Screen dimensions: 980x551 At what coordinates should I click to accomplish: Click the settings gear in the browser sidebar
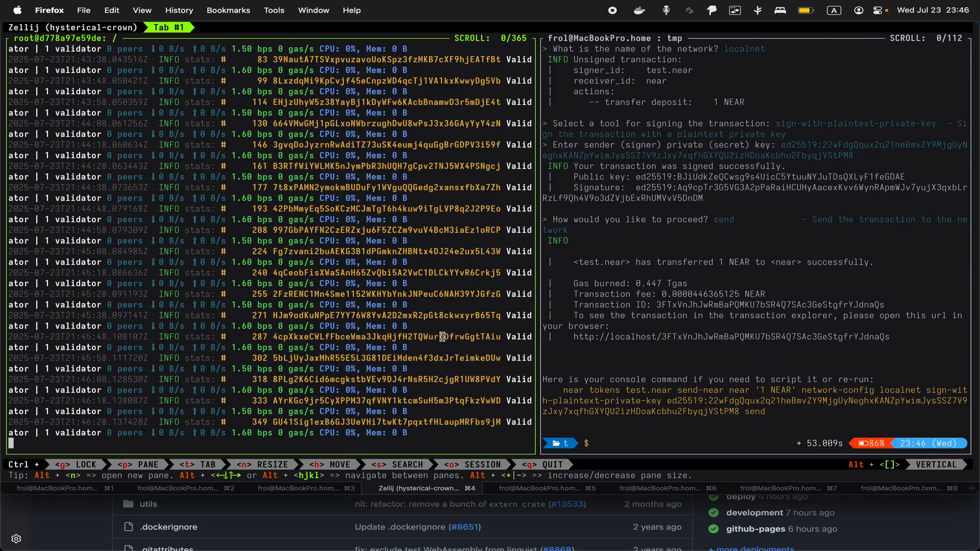click(x=16, y=539)
